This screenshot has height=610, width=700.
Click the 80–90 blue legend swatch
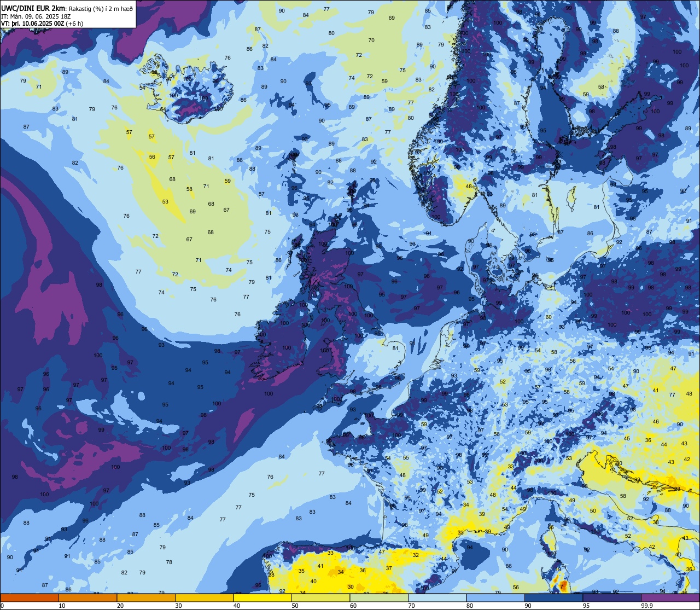(495, 598)
